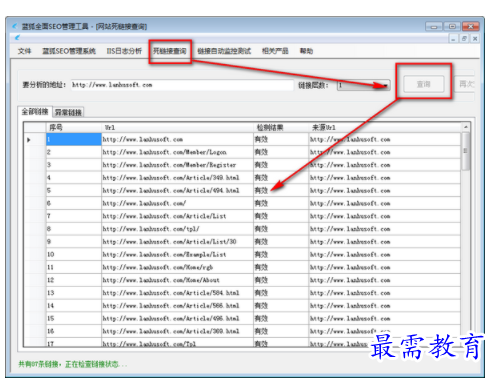Viewport: 492px width, 378px height.
Task: Click Url cell ending Example/List
Action: coord(177,254)
